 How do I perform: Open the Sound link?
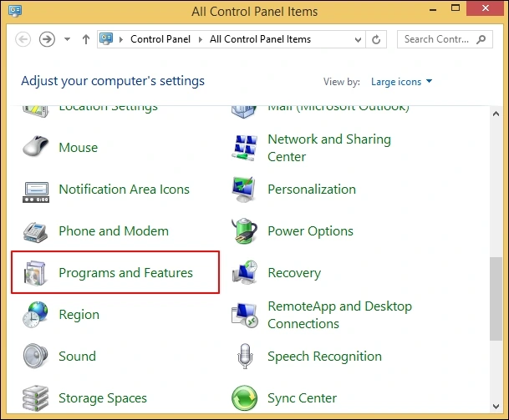pyautogui.click(x=77, y=356)
